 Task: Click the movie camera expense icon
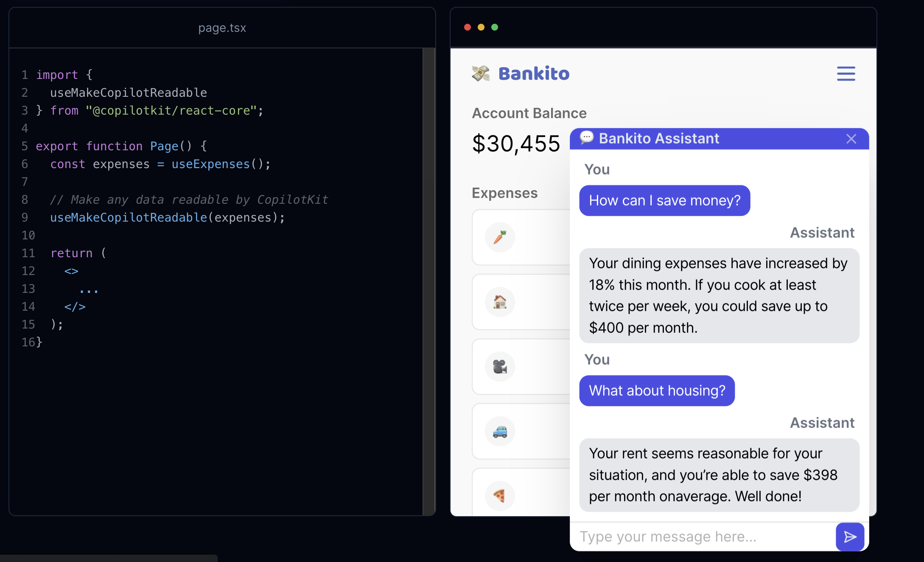pos(500,367)
